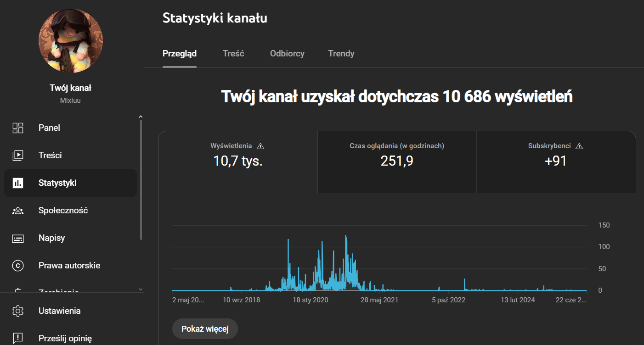The height and width of the screenshot is (345, 644).
Task: Select the Czas oglądania metric card
Action: pos(397,162)
